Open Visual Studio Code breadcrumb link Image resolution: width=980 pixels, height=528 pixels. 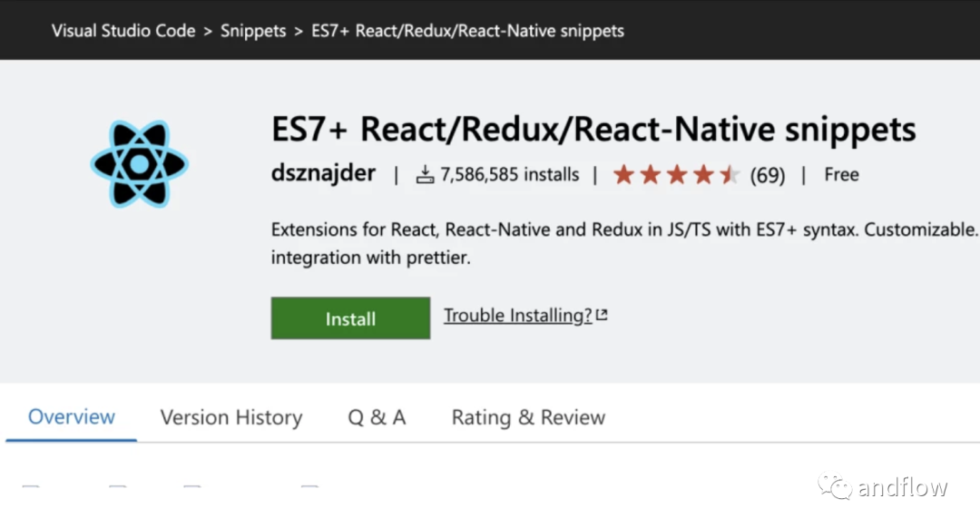pyautogui.click(x=123, y=31)
